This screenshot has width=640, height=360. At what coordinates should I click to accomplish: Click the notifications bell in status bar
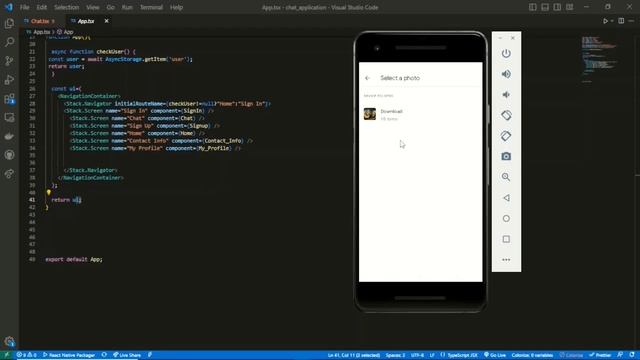(x=632, y=355)
